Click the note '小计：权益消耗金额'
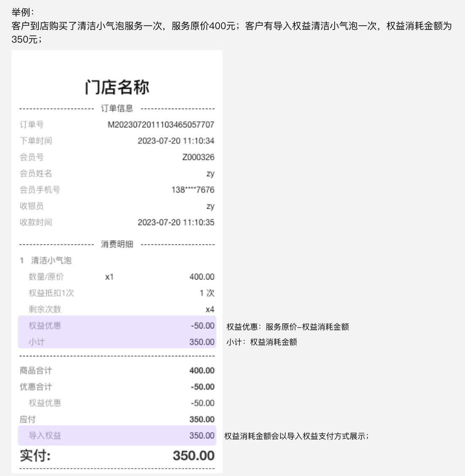This screenshot has height=476, width=465. coord(262,342)
